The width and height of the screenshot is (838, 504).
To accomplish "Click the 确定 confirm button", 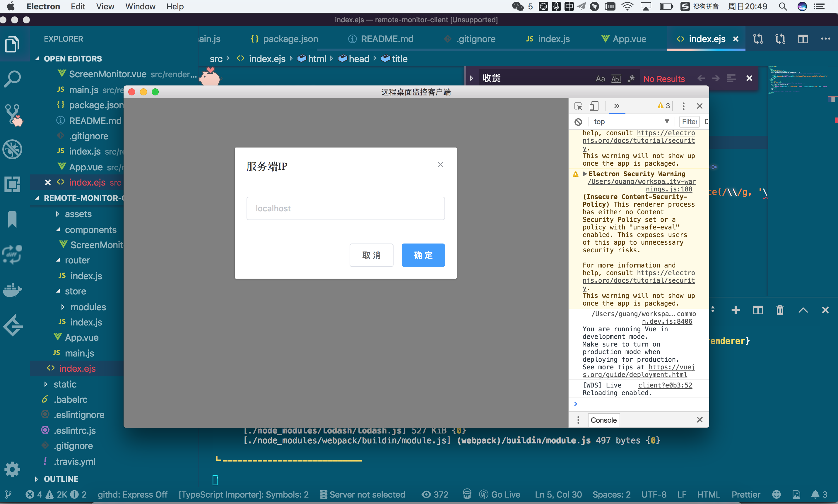I will (x=423, y=255).
